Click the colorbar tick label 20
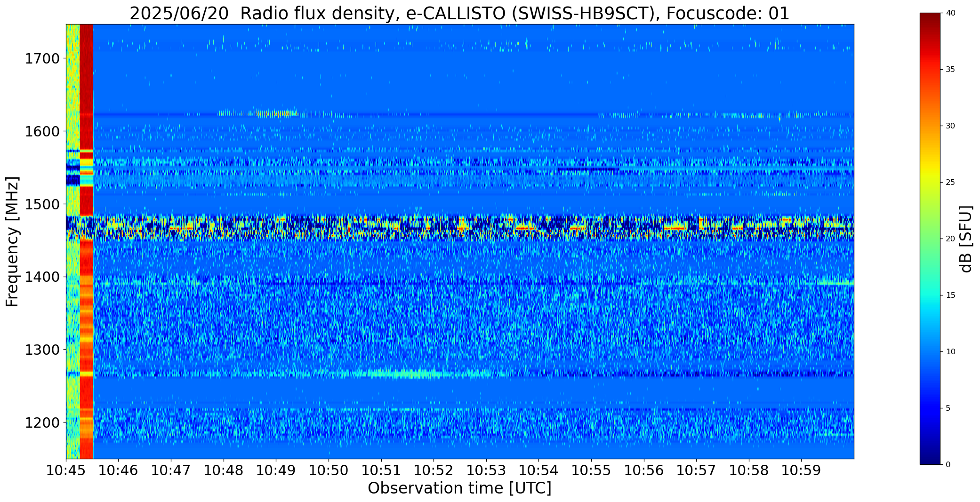The image size is (980, 502). click(x=950, y=239)
